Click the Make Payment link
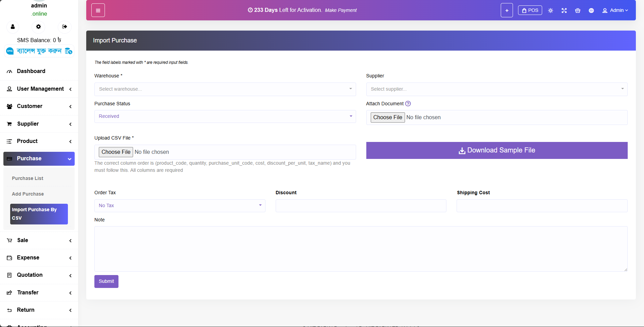This screenshot has width=644, height=327. [x=341, y=10]
